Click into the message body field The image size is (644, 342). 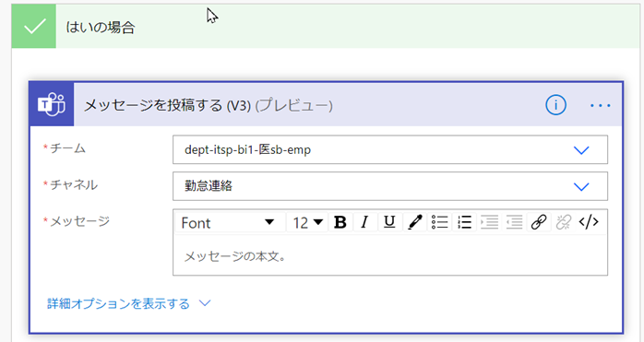[x=390, y=255]
